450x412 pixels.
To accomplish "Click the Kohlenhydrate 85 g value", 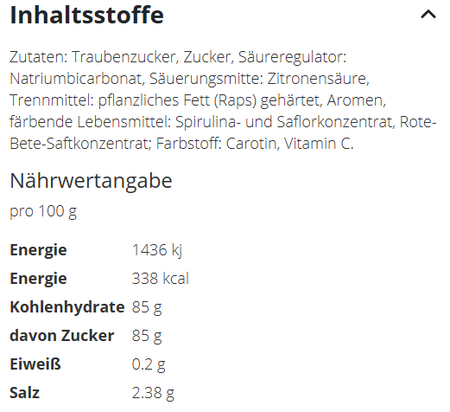I will tap(147, 307).
